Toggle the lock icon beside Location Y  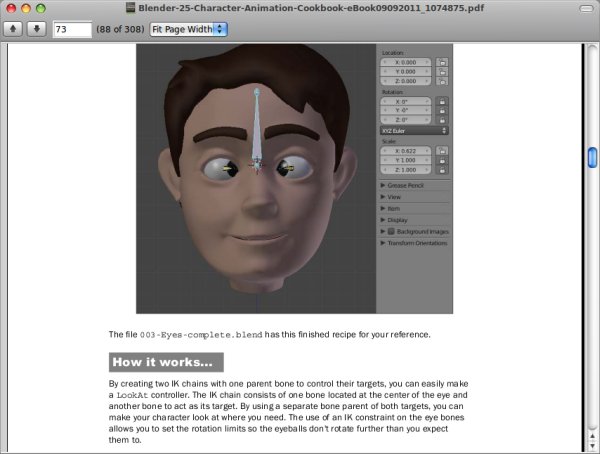pos(442,72)
